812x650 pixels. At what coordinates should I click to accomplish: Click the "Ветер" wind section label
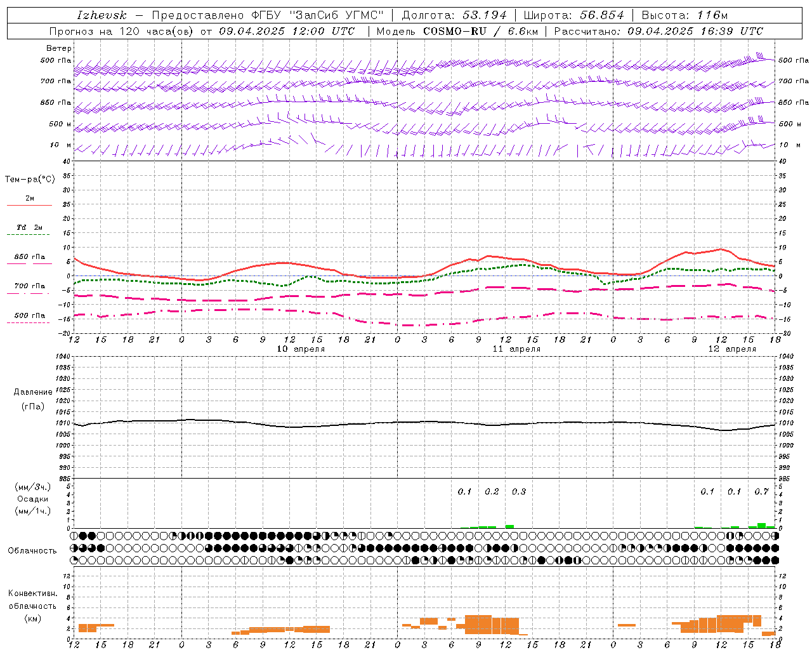coord(59,48)
